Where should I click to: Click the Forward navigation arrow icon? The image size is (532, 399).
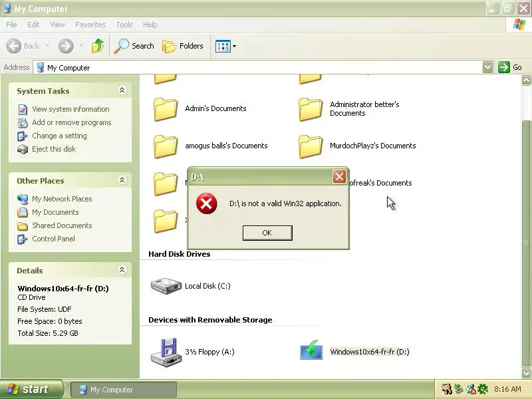pos(66,46)
